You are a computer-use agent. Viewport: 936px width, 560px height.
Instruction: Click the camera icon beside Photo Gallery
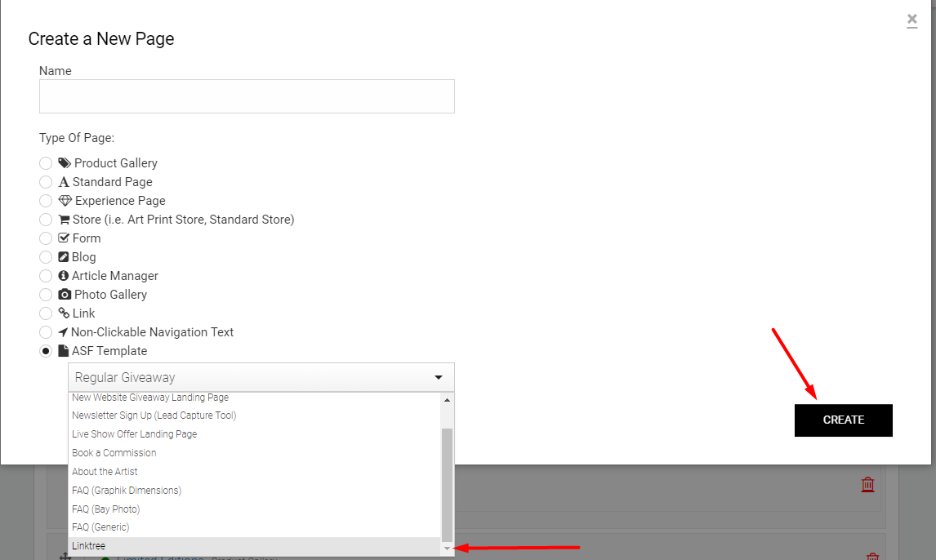(x=65, y=295)
